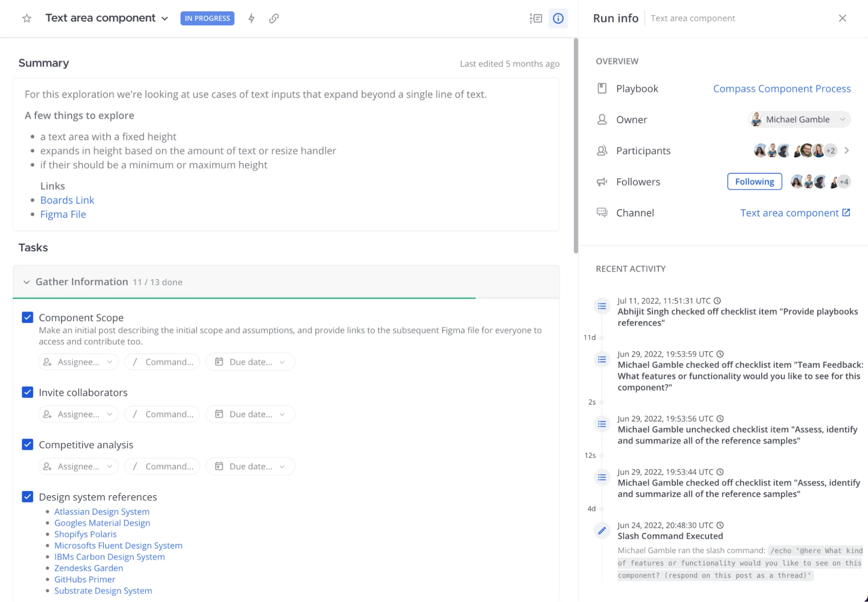Screen dimensions: 868x602
Task: Click the followers avatar group
Action: (x=820, y=181)
